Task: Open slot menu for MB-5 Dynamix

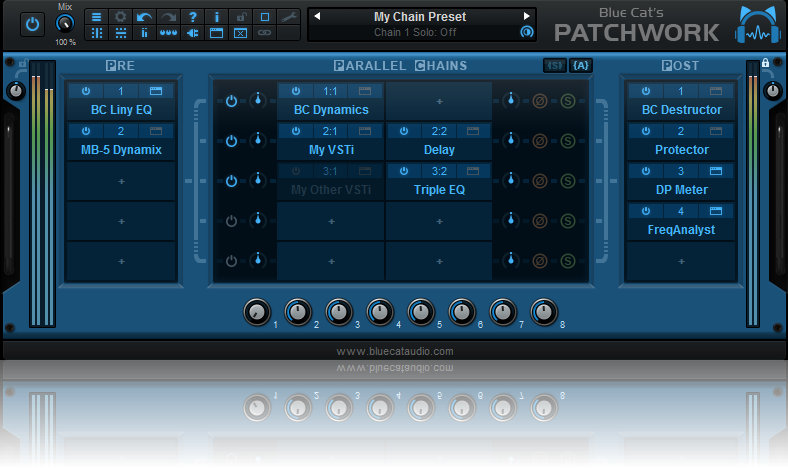Action: [121, 131]
